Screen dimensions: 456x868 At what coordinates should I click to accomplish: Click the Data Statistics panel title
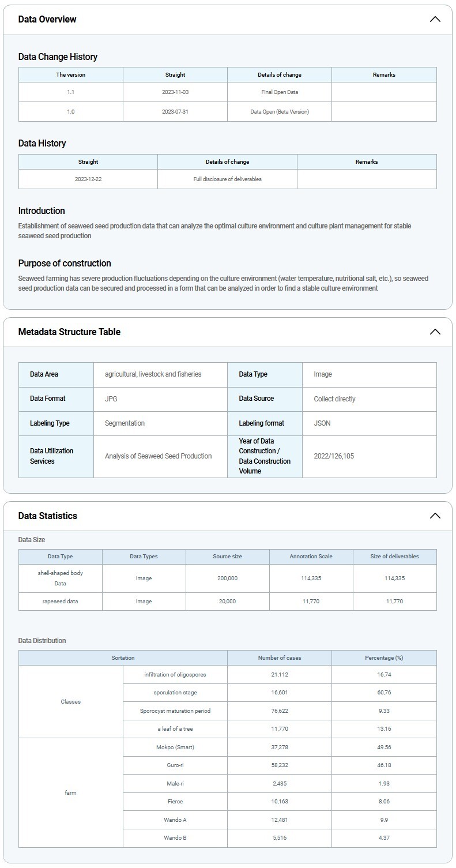coord(47,516)
